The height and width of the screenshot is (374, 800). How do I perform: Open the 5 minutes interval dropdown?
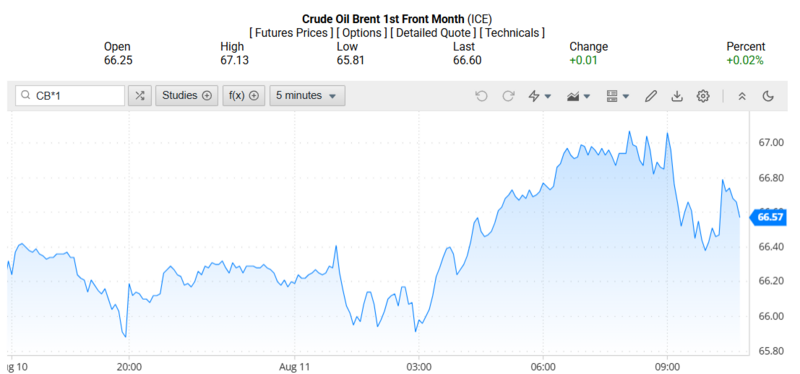(307, 95)
